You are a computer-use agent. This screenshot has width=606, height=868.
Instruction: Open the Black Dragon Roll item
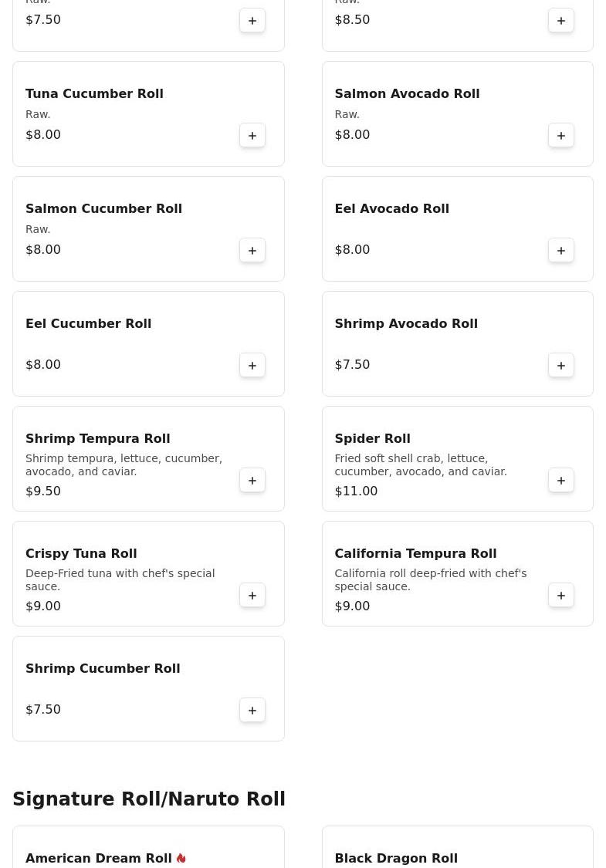pyautogui.click(x=395, y=858)
